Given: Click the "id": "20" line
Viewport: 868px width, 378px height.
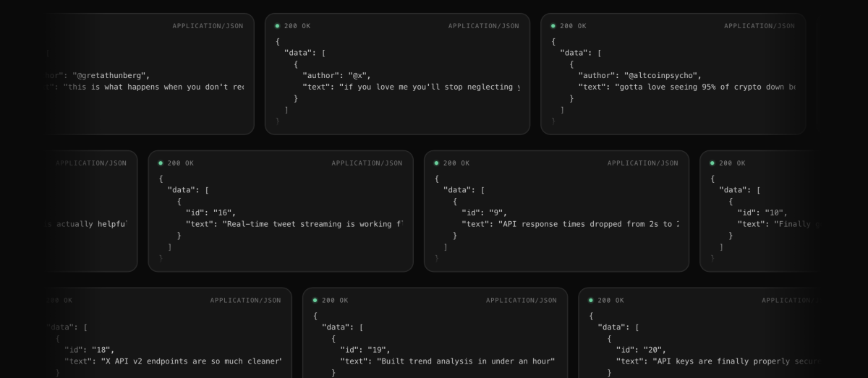Looking at the screenshot, I should tap(641, 350).
